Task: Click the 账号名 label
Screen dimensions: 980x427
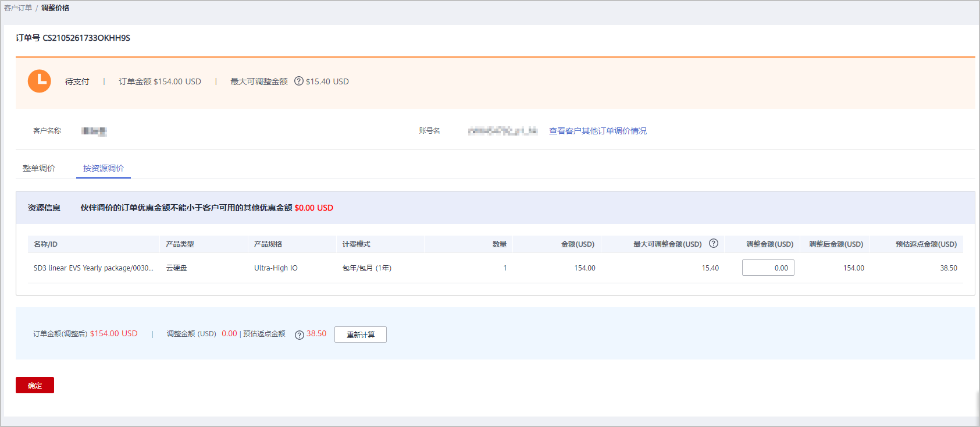Action: tap(430, 131)
